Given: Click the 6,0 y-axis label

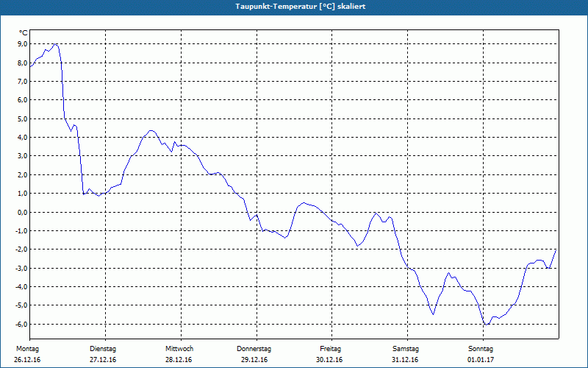Looking at the screenshot, I should coord(23,100).
